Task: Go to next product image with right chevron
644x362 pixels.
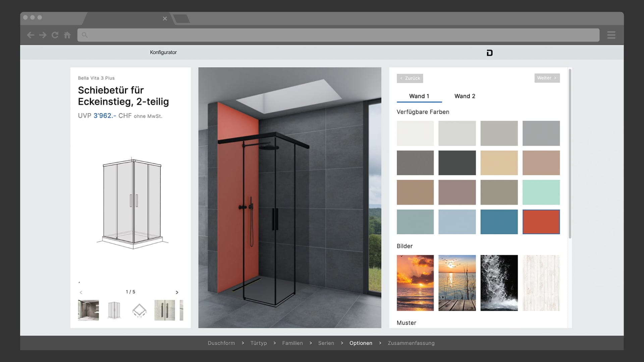Action: pyautogui.click(x=177, y=292)
